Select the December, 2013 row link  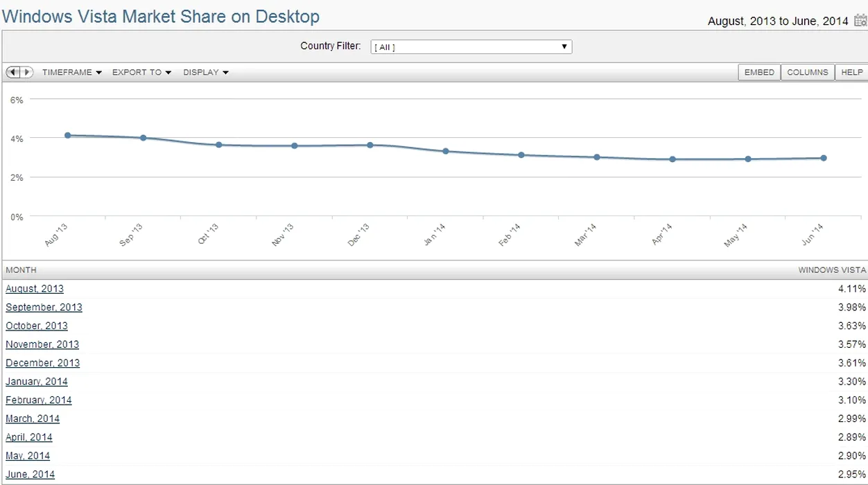pyautogui.click(x=42, y=363)
